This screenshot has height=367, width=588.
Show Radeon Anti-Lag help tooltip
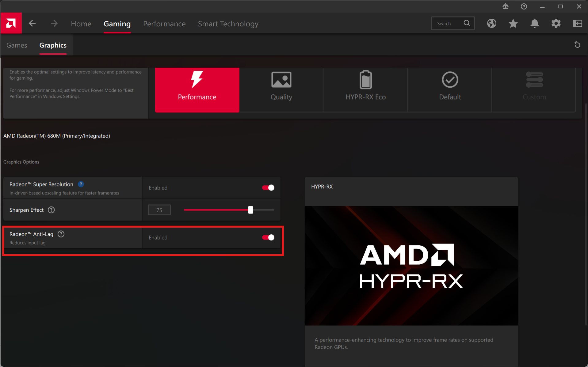pos(61,234)
